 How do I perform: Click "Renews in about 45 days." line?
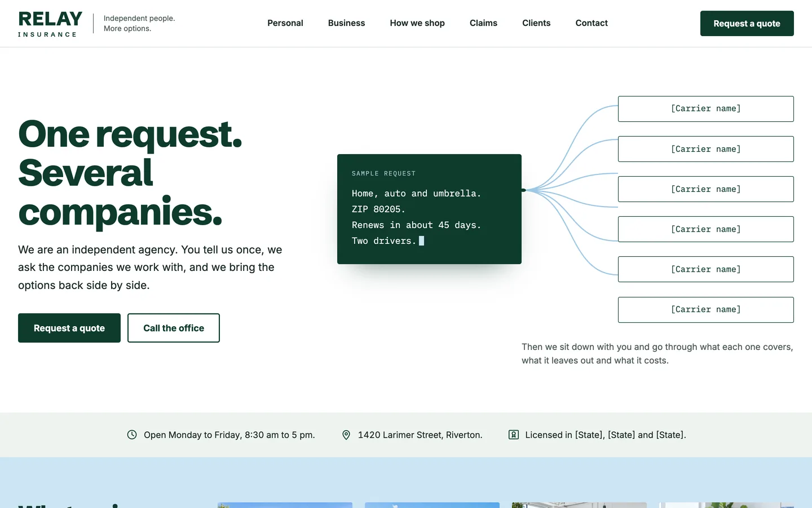click(416, 225)
